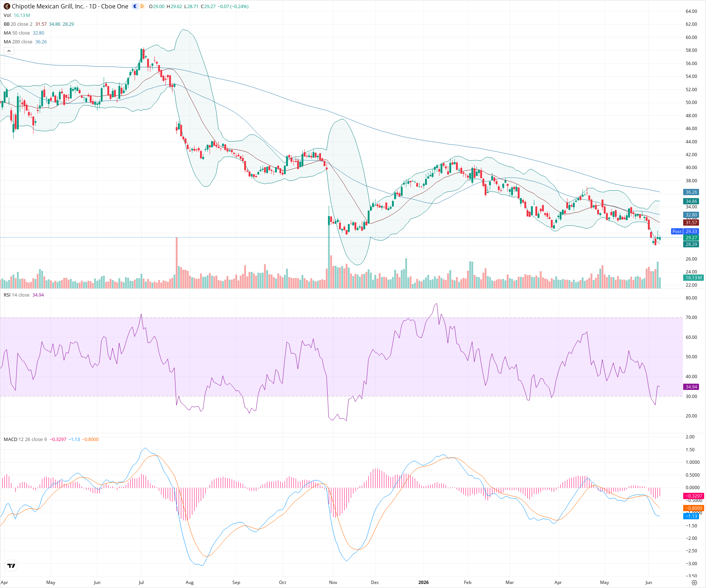
Task: Click the Chipotle logo icon
Action: pos(7,6)
